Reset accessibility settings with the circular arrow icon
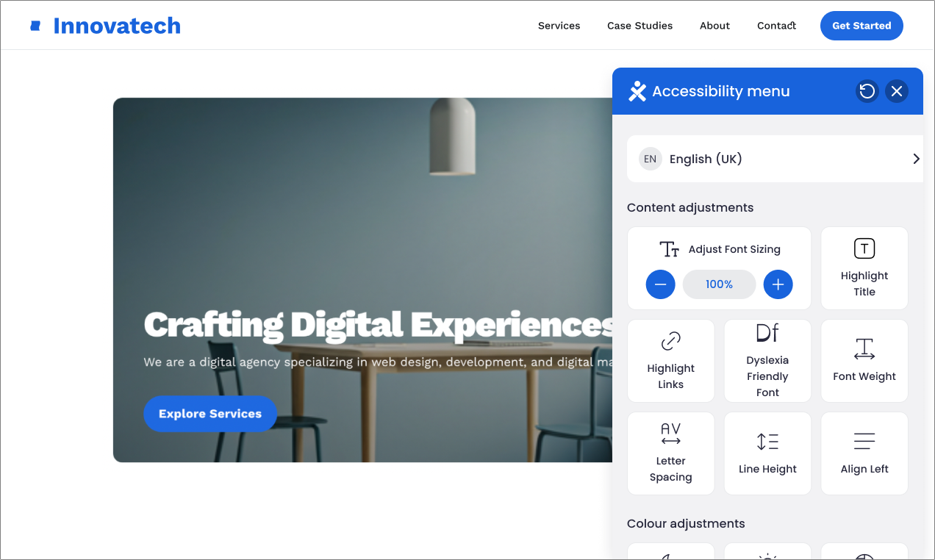 point(867,91)
